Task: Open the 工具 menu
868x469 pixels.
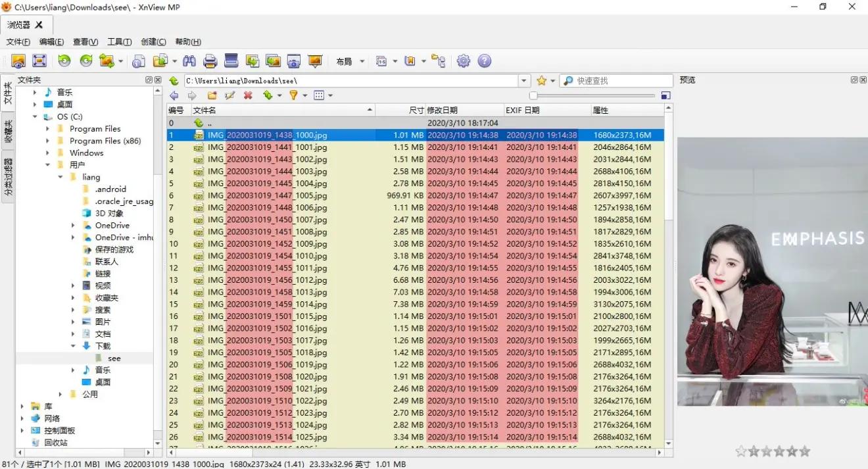Action: click(x=118, y=41)
